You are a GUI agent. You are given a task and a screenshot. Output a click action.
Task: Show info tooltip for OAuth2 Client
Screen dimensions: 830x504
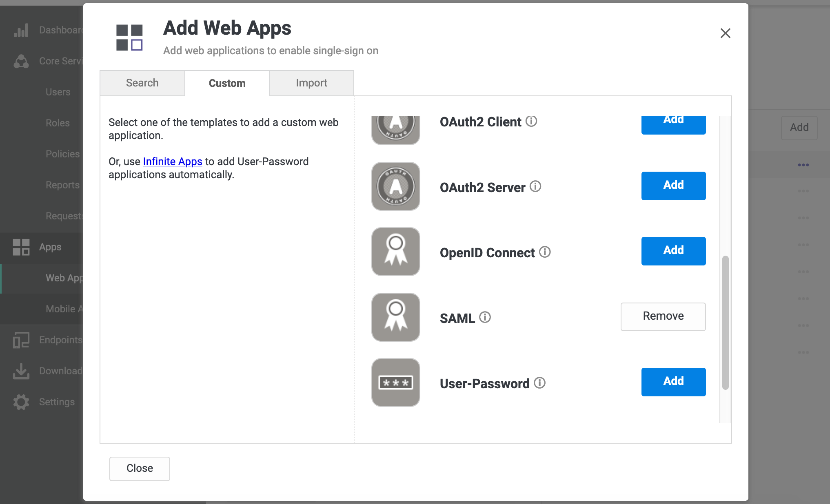[x=531, y=121]
